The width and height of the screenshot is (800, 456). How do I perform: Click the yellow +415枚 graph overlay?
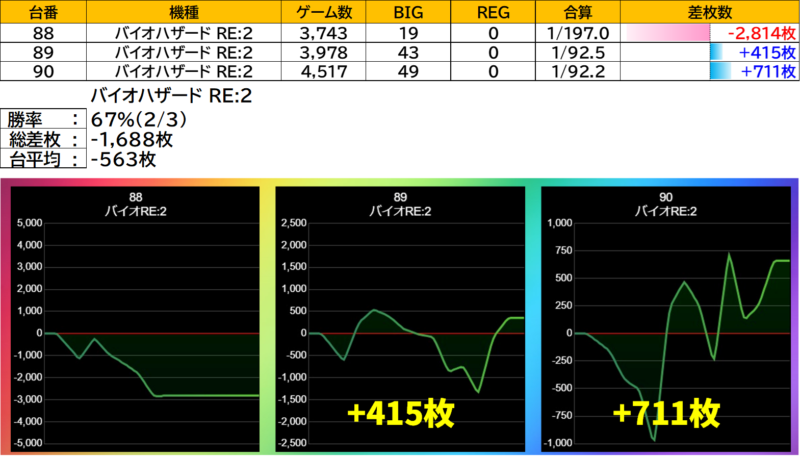[401, 413]
